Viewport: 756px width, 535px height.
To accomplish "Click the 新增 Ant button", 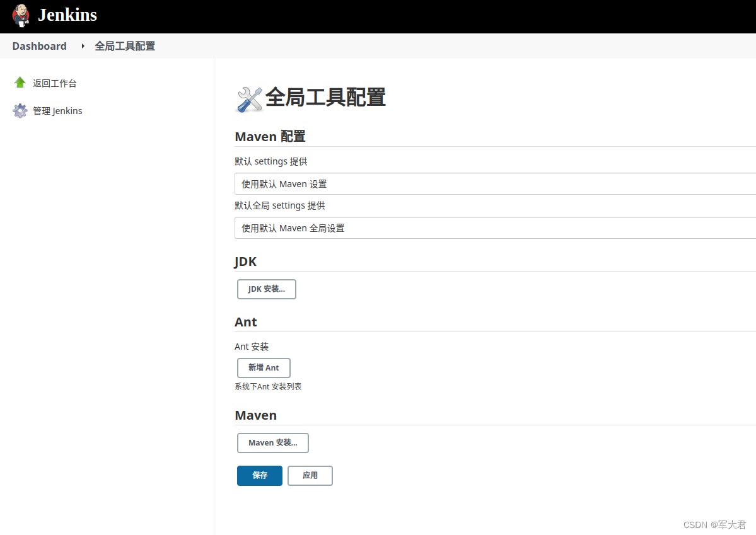I will (x=263, y=367).
